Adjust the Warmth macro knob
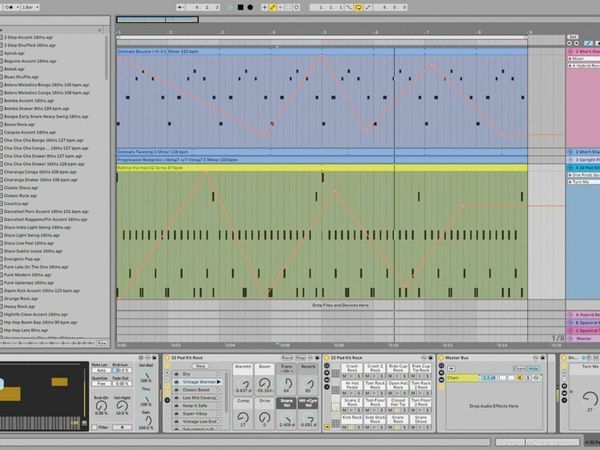The height and width of the screenshot is (450, 600). [243, 383]
